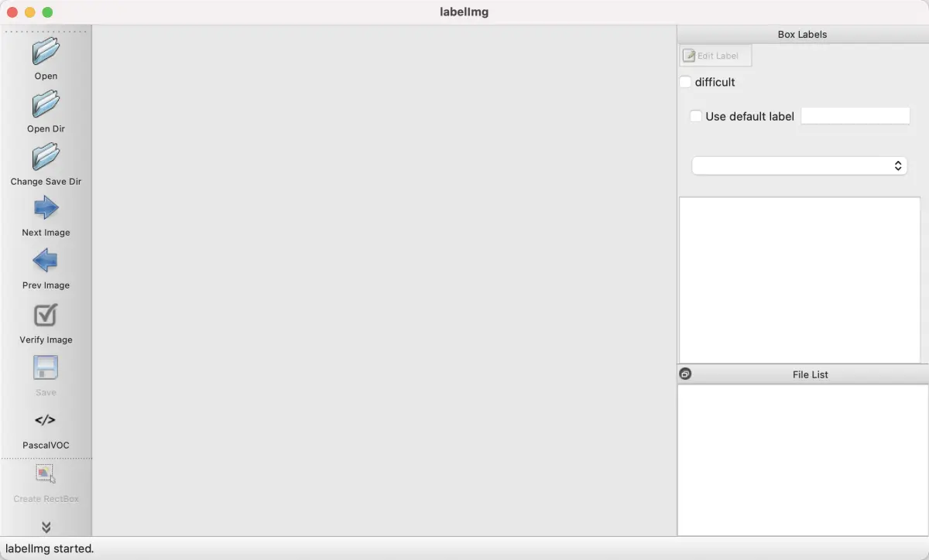Image resolution: width=929 pixels, height=560 pixels.
Task: Float the File List panel
Action: [x=685, y=374]
